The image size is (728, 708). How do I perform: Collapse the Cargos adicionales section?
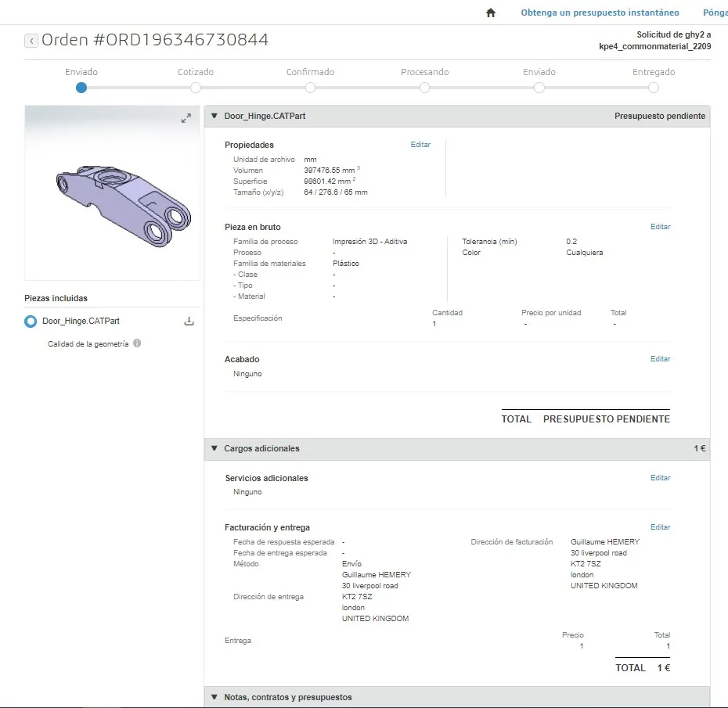(214, 448)
